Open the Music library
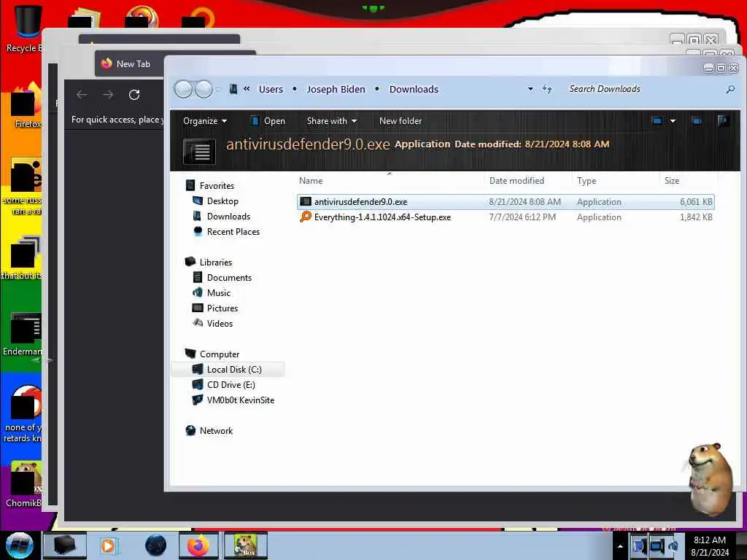 219,293
